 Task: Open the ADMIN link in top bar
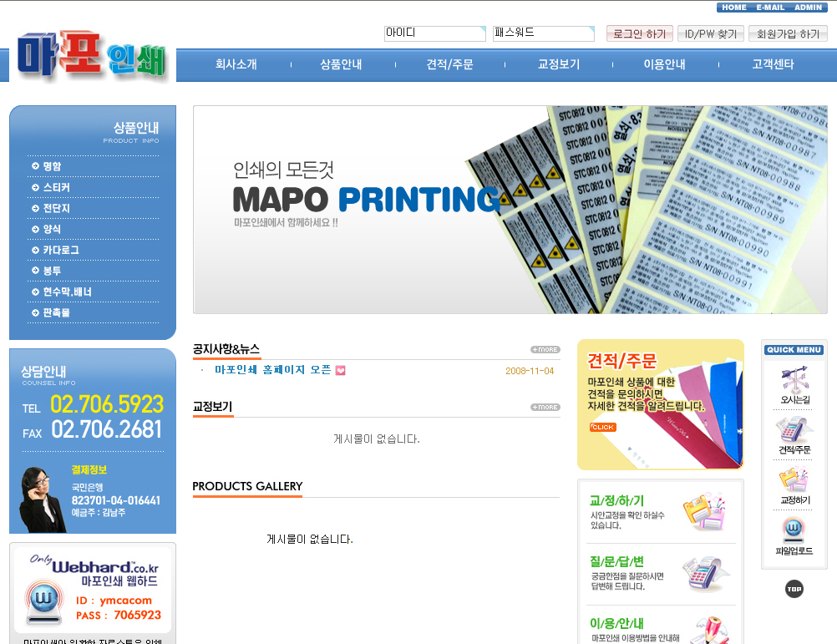(808, 8)
